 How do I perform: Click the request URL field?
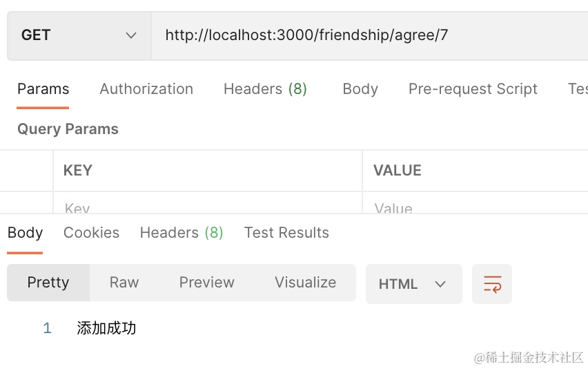point(366,35)
